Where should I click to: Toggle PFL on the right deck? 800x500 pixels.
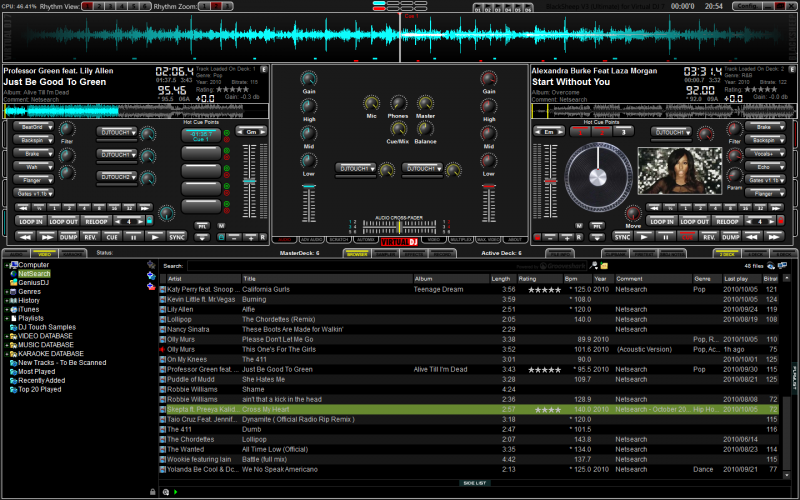596,226
